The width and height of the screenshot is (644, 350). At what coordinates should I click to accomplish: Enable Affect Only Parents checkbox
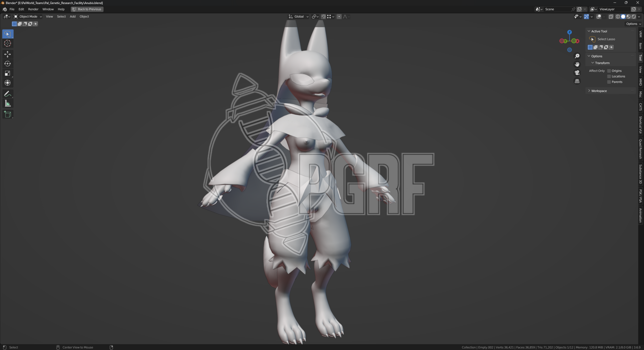pyautogui.click(x=609, y=82)
